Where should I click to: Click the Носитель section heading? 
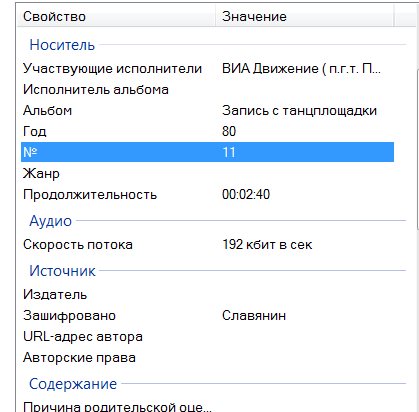click(x=62, y=45)
